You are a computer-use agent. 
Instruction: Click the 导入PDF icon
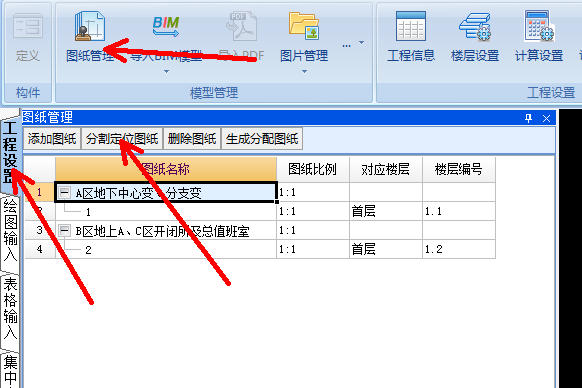tap(241, 26)
